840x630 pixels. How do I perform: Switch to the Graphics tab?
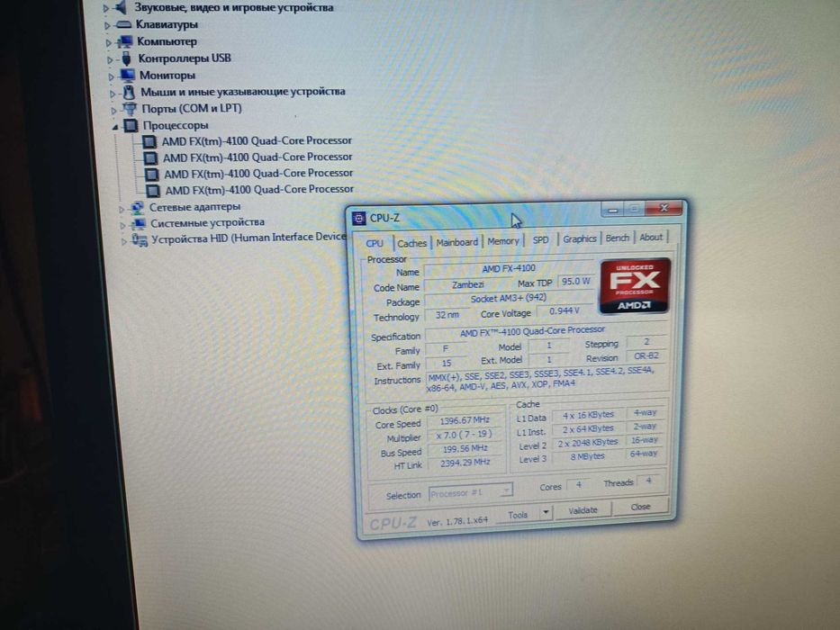[579, 238]
